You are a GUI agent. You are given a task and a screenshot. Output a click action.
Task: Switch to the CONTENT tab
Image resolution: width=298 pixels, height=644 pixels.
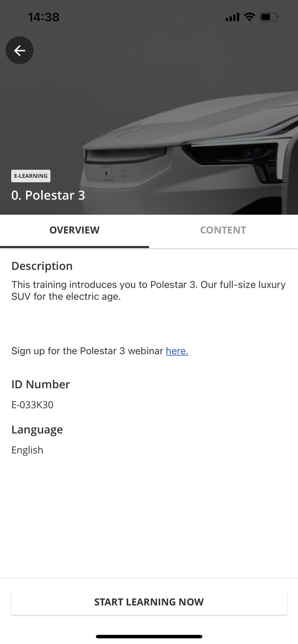click(x=223, y=230)
